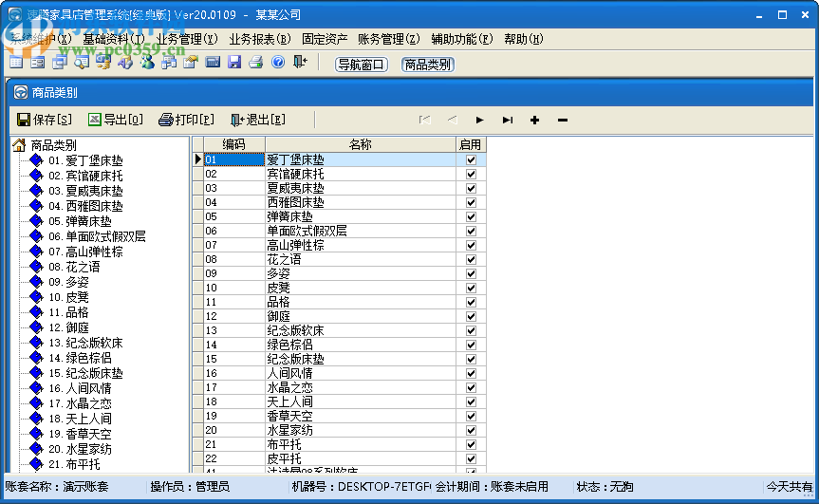Uncheck 启用 for 西雅图床垫 row
The image size is (819, 504).
tap(471, 202)
